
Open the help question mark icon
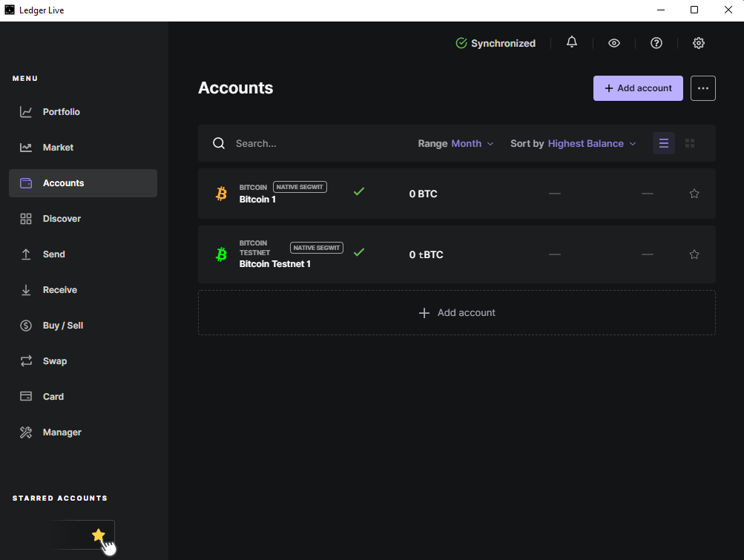click(656, 43)
